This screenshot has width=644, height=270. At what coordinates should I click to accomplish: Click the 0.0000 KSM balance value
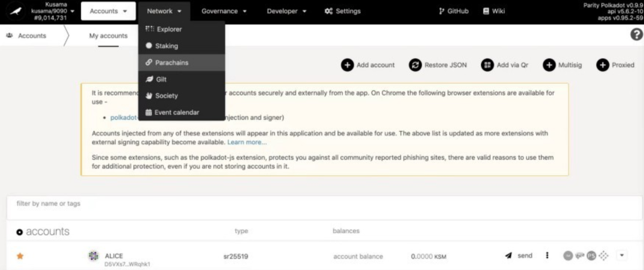[x=428, y=256]
